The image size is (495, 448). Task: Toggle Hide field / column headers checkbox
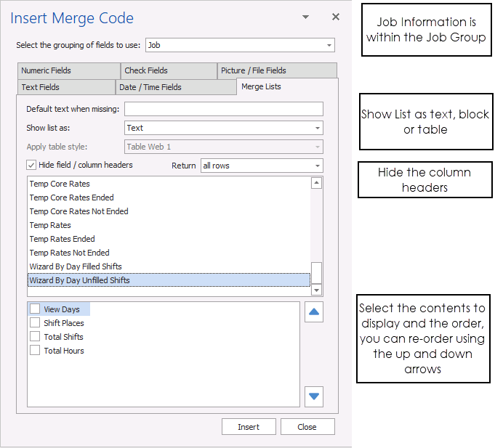[31, 166]
